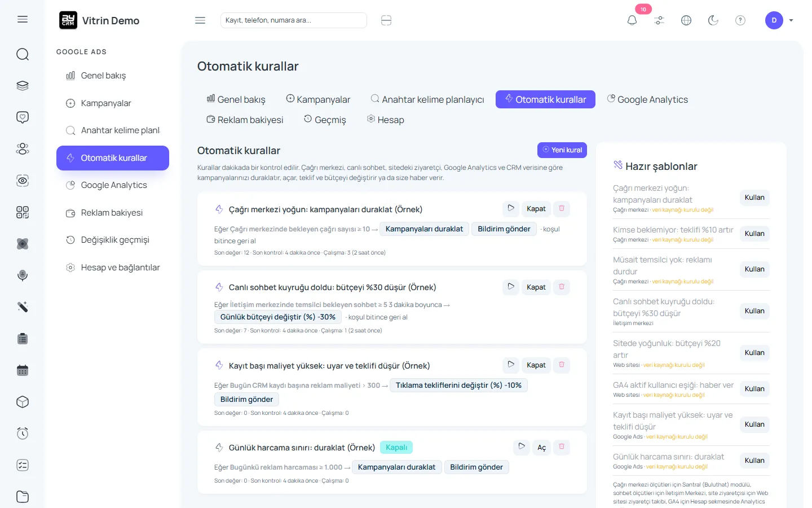Turn off the Çağrı merkezi yoğun rule with Kapat
This screenshot has height=508, width=812.
[x=536, y=209]
